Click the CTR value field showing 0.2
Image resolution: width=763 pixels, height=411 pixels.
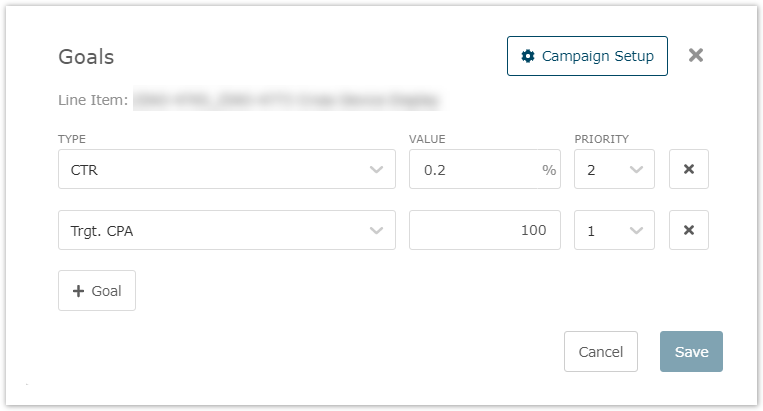475,170
